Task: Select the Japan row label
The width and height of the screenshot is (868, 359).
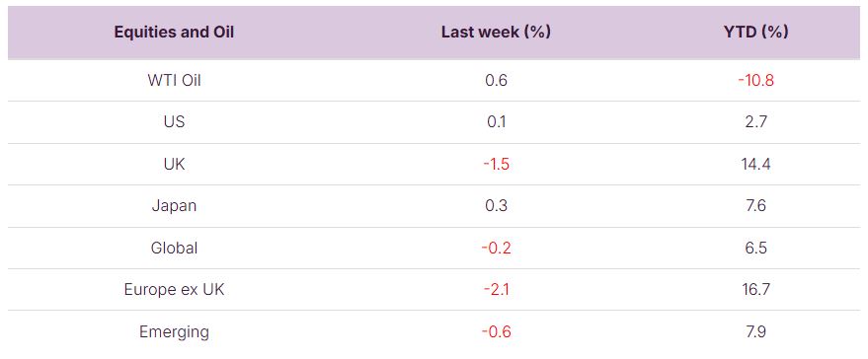Action: pyautogui.click(x=174, y=206)
